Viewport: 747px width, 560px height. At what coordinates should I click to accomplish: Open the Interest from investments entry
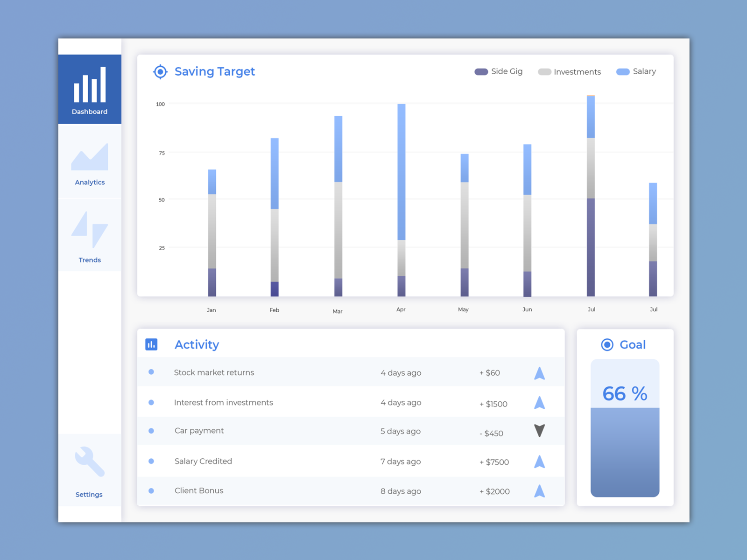[223, 402]
